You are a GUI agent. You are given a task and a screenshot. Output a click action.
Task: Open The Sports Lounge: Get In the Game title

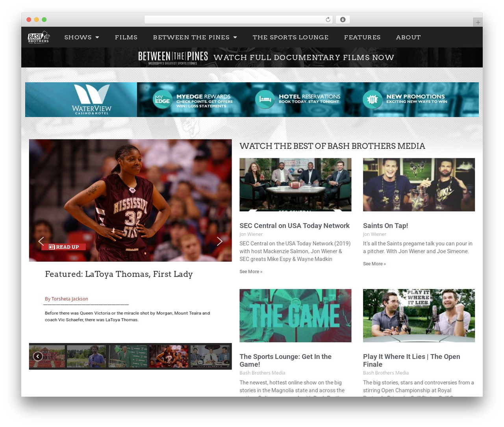coord(285,360)
